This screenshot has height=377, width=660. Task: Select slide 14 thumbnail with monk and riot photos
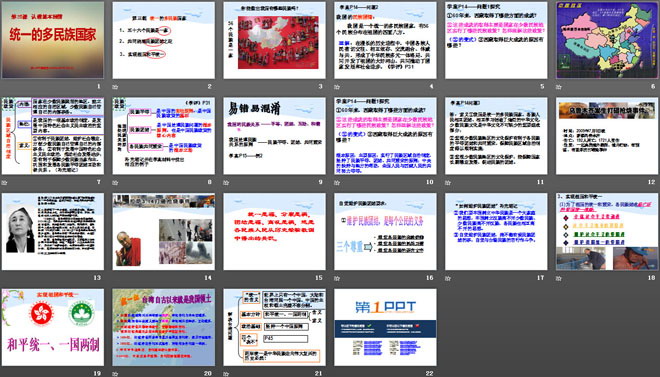164,231
